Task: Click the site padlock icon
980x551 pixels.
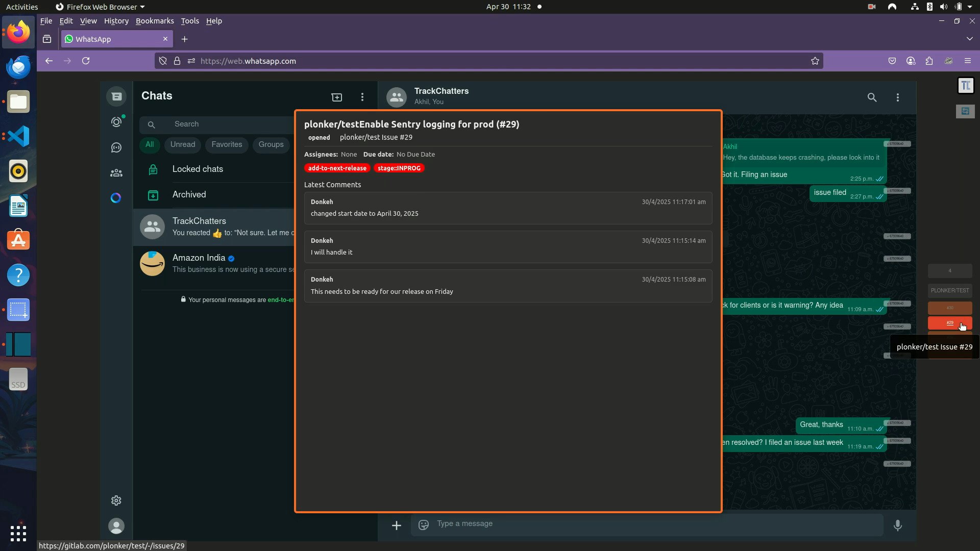Action: (x=177, y=61)
